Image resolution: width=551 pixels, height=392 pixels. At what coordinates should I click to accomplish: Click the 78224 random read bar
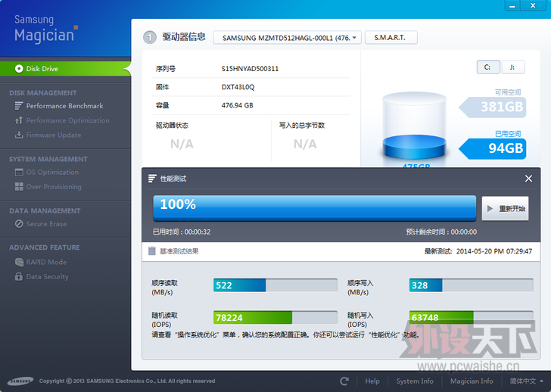click(x=275, y=317)
